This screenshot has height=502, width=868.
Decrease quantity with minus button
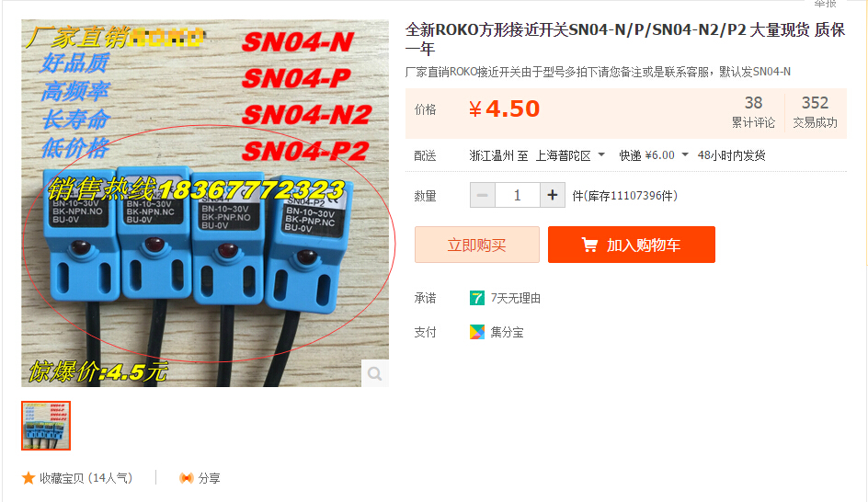coord(482,196)
